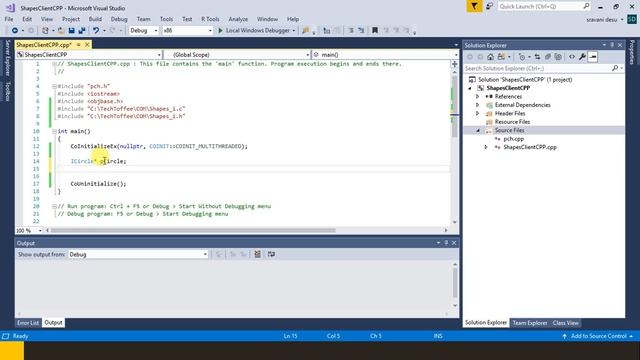The image size is (640, 360).
Task: Toggle the bookmark toolbar icon
Action: [375, 31]
